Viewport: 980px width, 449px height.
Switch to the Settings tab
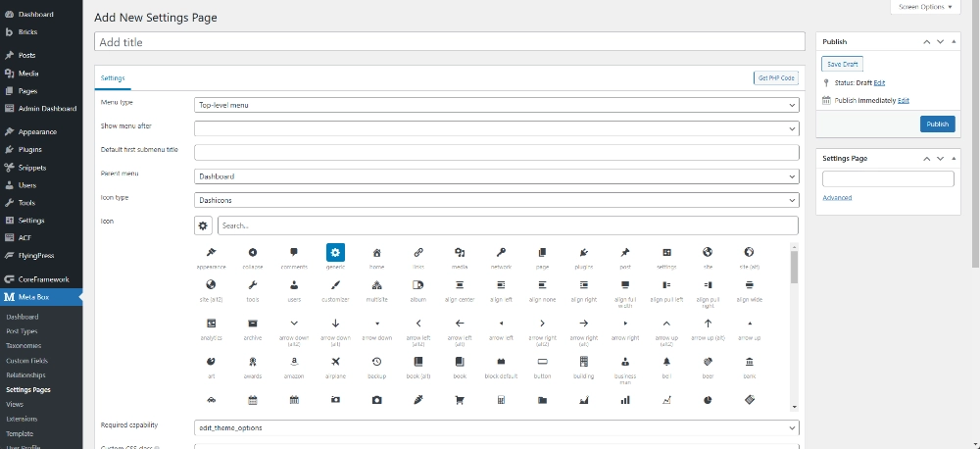113,78
